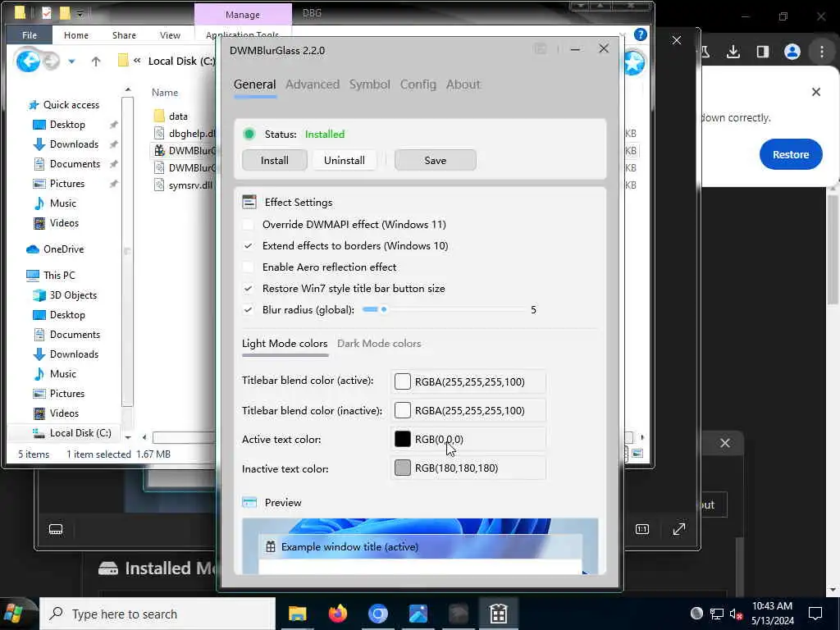Click the Inactive text color gray swatch
840x630 pixels.
click(402, 468)
